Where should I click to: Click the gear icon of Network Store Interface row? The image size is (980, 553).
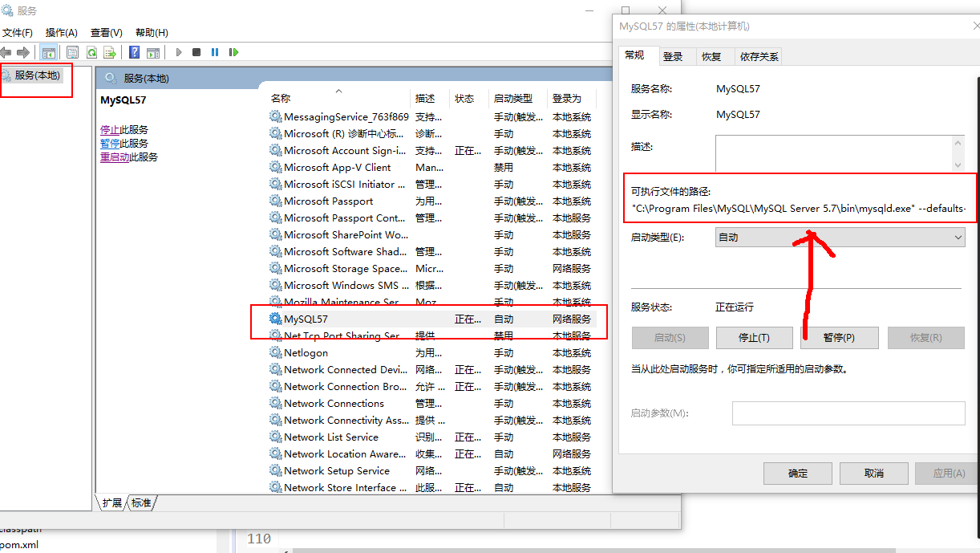point(276,487)
